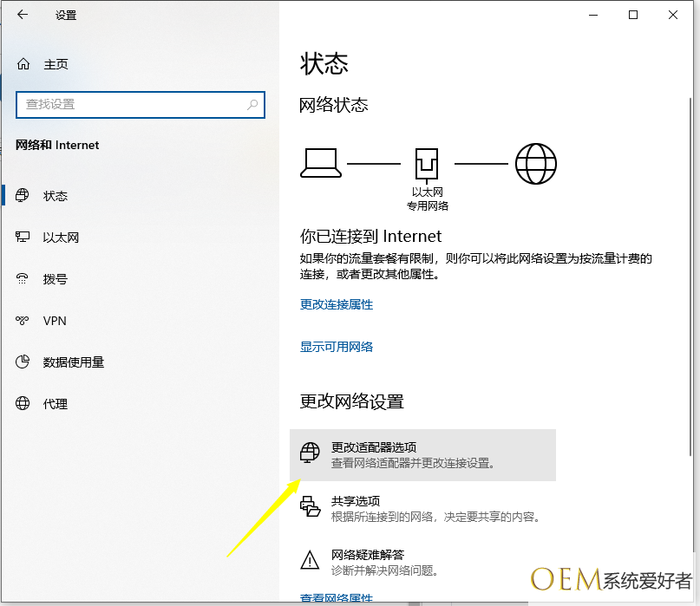Click the sharing options printer icon
This screenshot has width=700, height=606.
click(310, 508)
